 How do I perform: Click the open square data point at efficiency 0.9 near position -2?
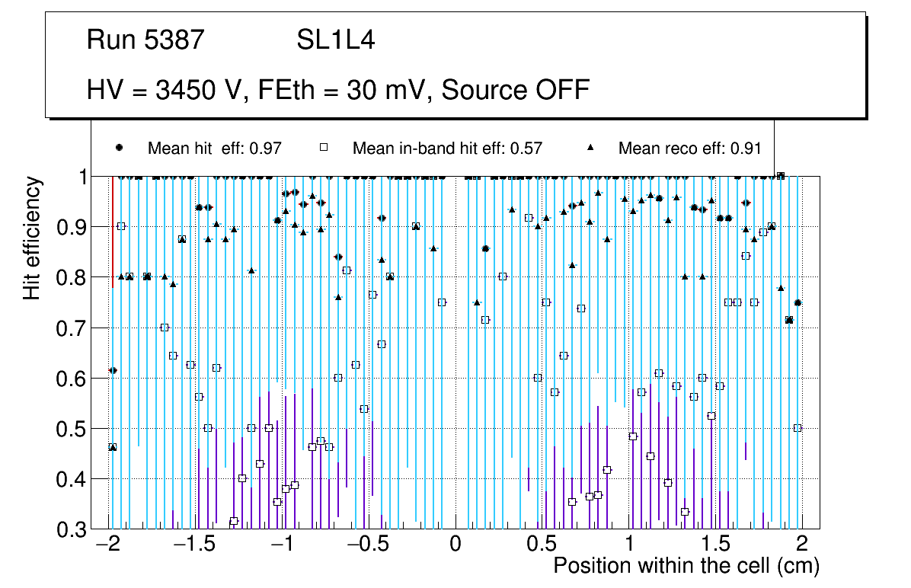coord(121,226)
